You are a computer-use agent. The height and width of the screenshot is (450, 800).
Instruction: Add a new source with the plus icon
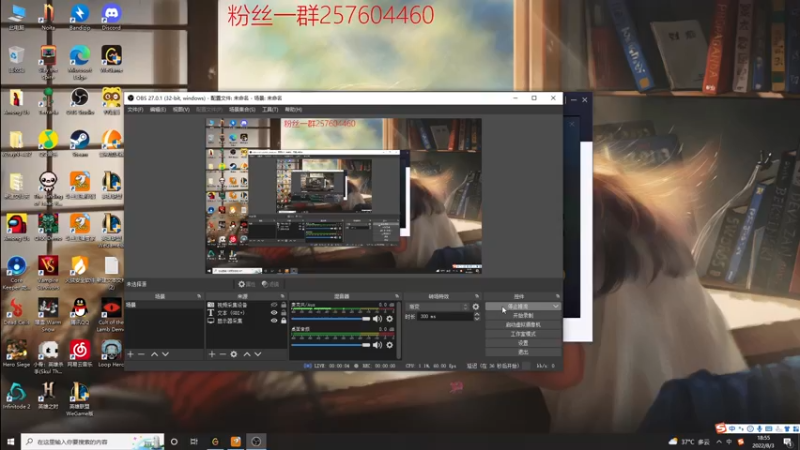[x=212, y=354]
